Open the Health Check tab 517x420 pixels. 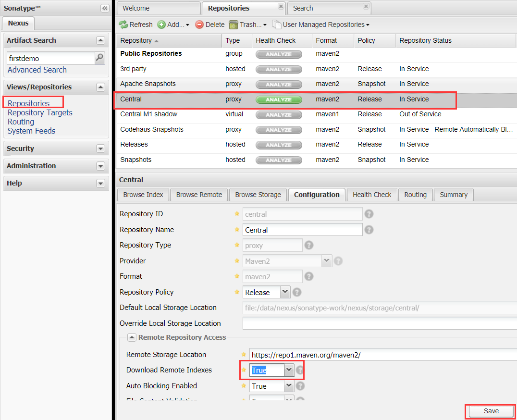pos(372,195)
